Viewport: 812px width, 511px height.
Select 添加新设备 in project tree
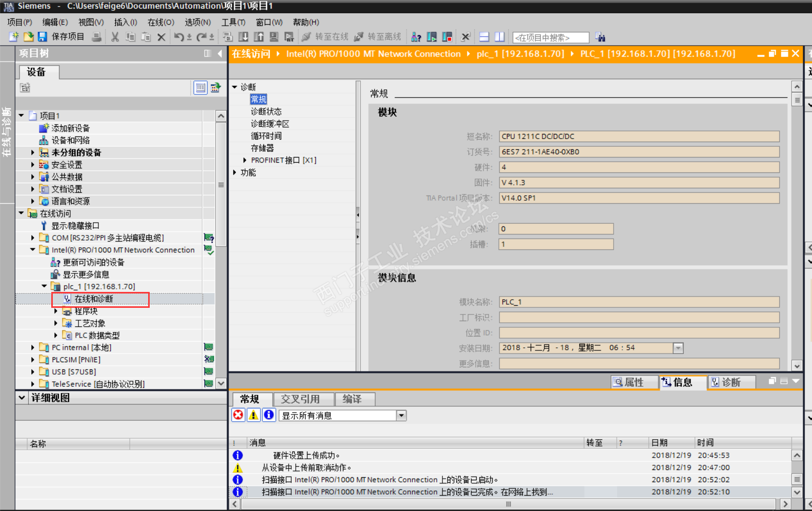(71, 128)
